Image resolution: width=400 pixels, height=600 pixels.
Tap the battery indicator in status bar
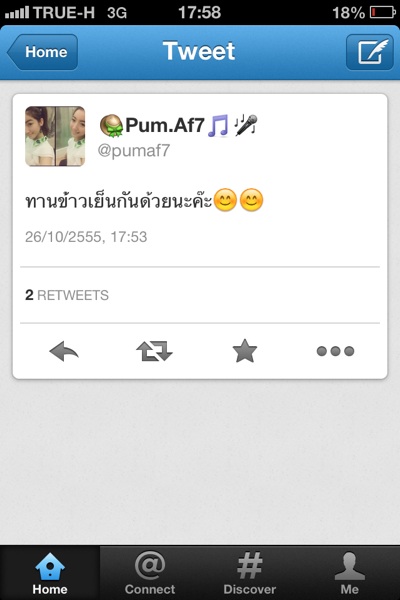382,12
